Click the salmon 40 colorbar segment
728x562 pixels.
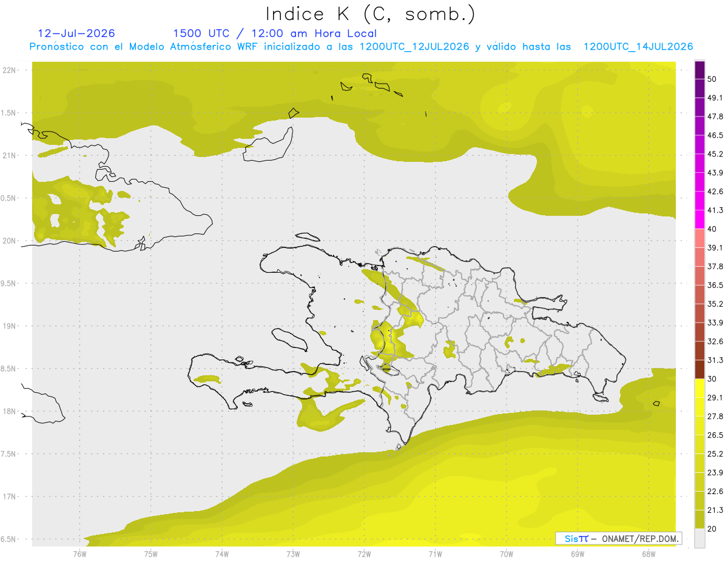pyautogui.click(x=699, y=238)
